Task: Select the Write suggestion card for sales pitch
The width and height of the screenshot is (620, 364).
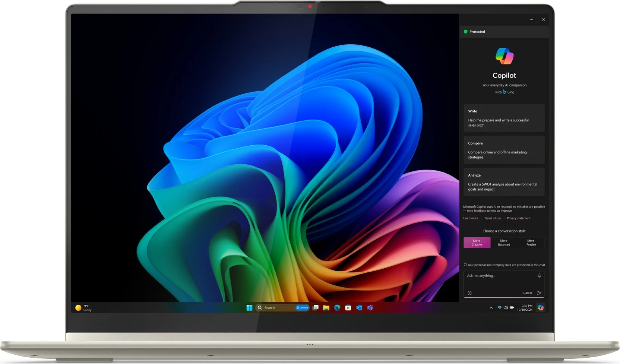Action: point(504,118)
